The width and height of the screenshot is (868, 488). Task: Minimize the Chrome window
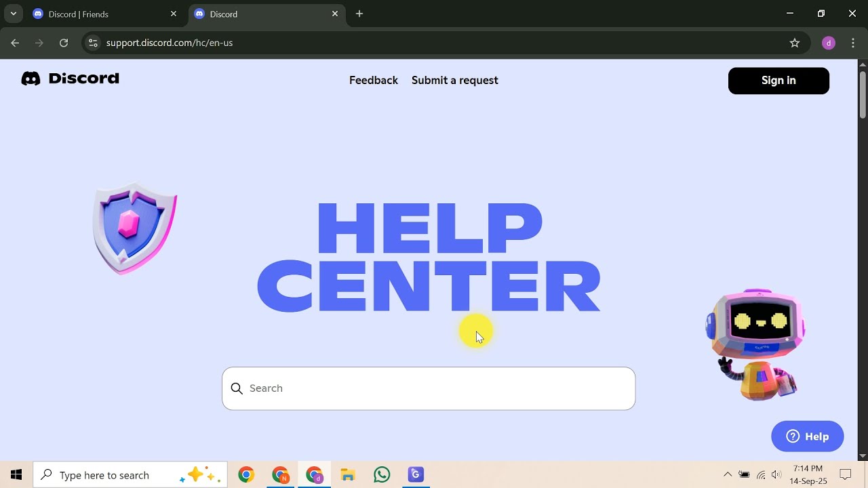790,14
